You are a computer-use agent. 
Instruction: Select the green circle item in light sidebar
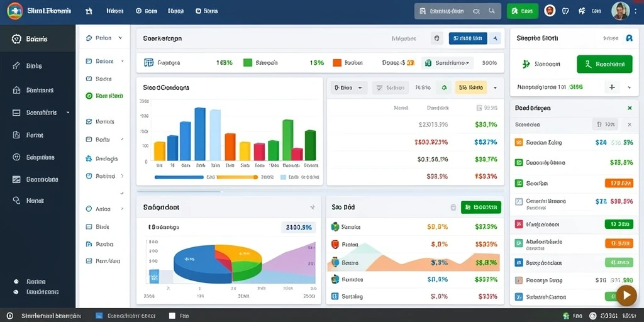104,96
